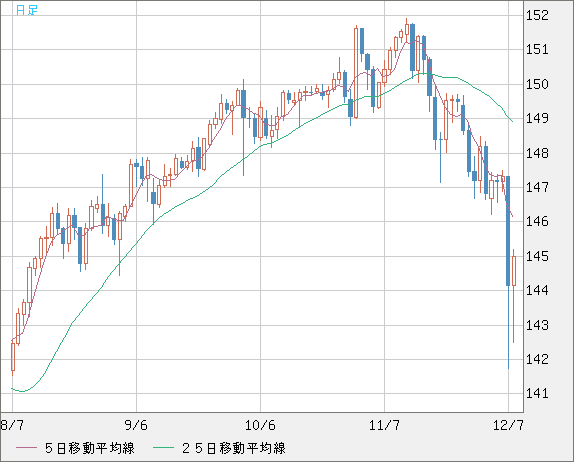574x462 pixels.
Task: Click the purple 5-day average legend line
Action: point(26,448)
